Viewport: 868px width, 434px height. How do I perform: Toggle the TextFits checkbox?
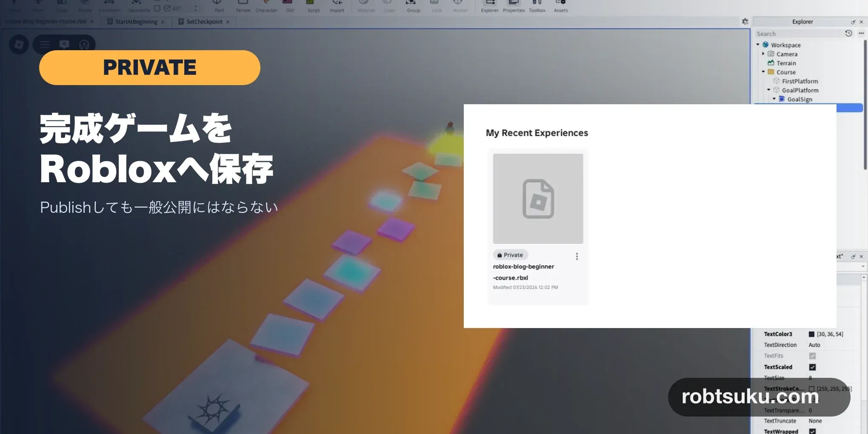[x=812, y=356]
